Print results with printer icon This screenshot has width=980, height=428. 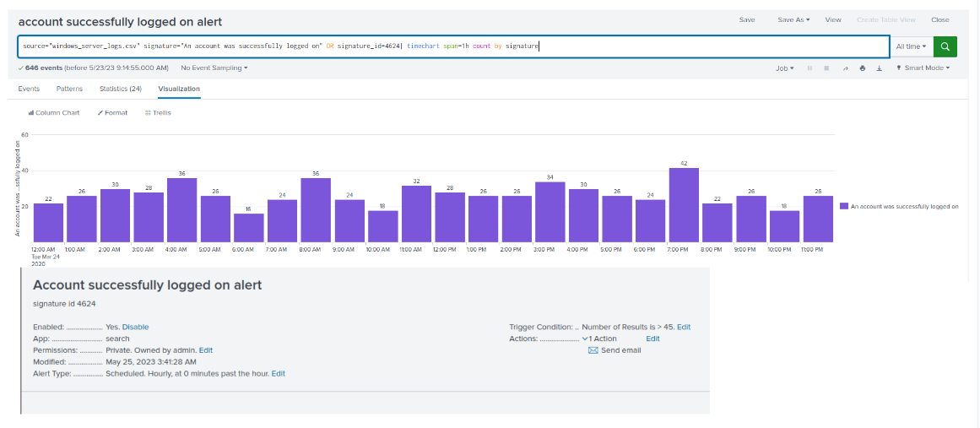(x=863, y=68)
